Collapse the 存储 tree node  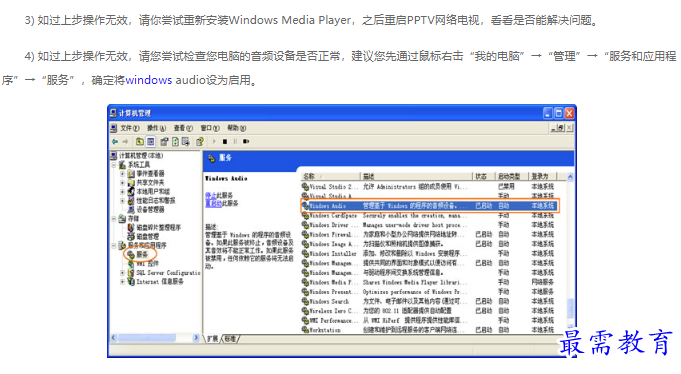[114, 219]
